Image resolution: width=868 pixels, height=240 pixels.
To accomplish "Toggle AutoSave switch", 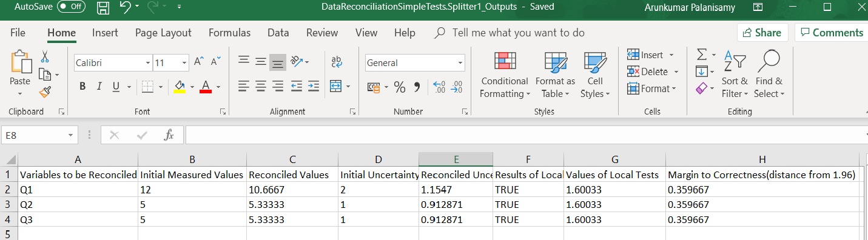I will (x=71, y=7).
